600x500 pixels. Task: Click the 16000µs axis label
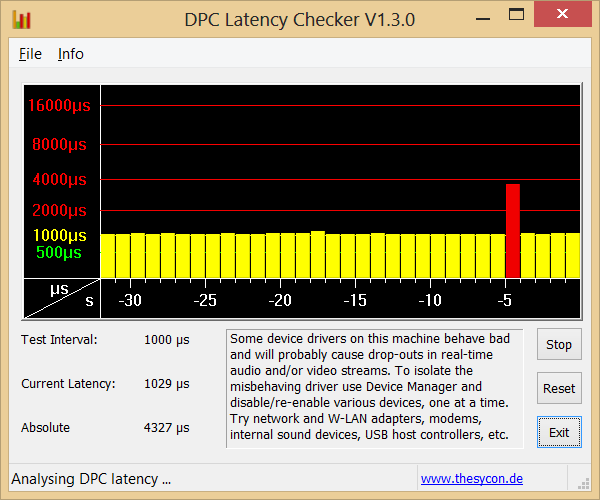pos(59,105)
